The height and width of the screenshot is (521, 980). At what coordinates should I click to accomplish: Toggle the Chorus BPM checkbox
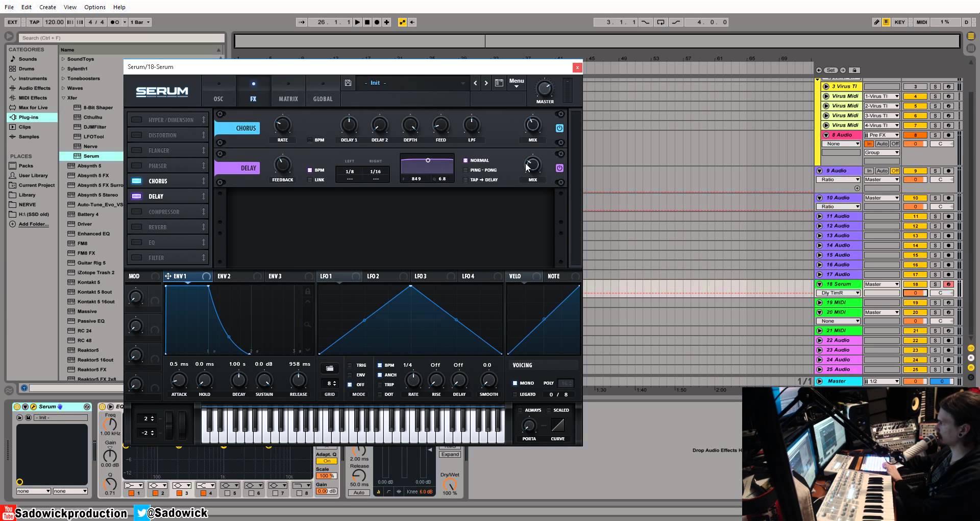pyautogui.click(x=310, y=140)
